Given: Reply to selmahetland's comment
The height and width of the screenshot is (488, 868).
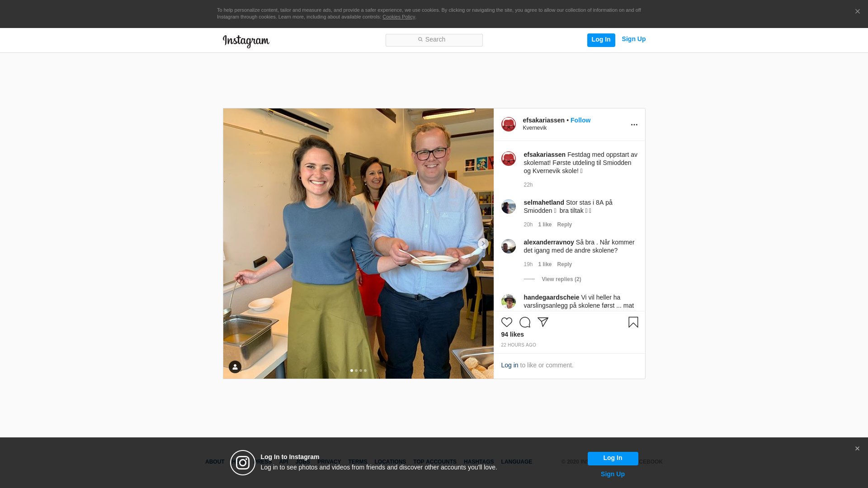Looking at the screenshot, I should click(x=564, y=225).
